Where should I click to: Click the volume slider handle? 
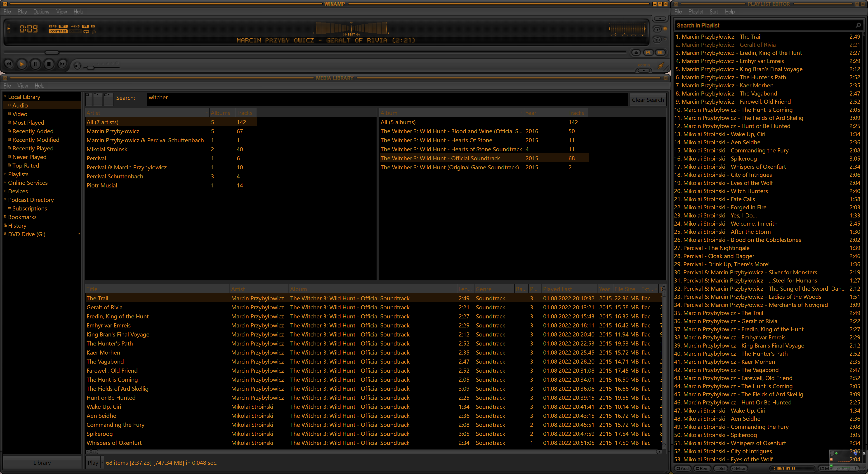[90, 68]
